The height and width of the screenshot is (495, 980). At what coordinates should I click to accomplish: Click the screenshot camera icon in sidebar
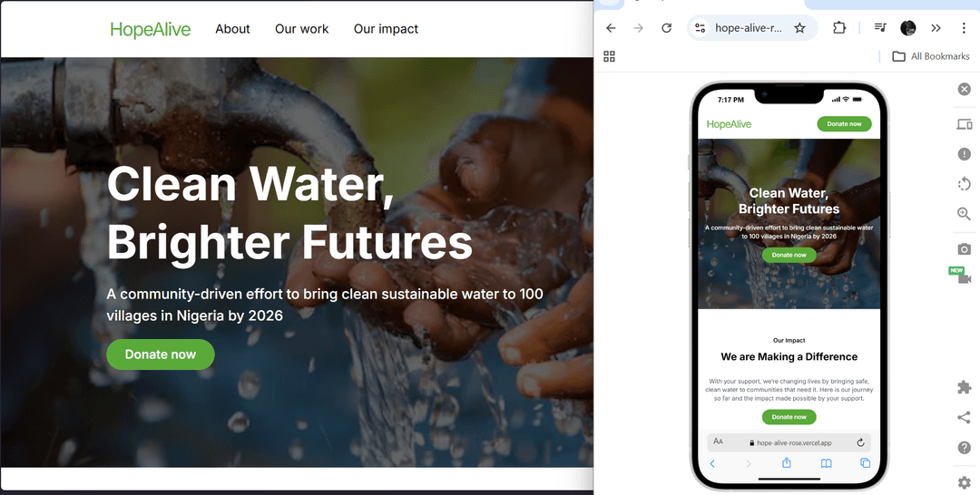[x=965, y=249]
